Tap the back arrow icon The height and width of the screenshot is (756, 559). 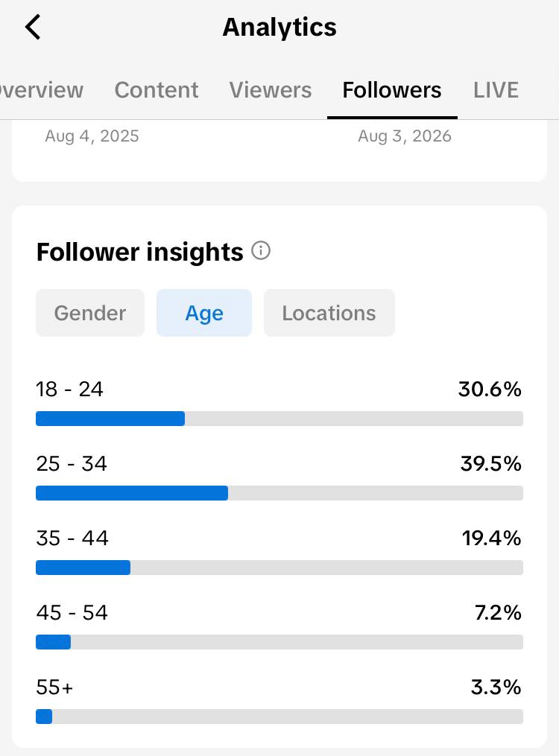click(x=33, y=27)
